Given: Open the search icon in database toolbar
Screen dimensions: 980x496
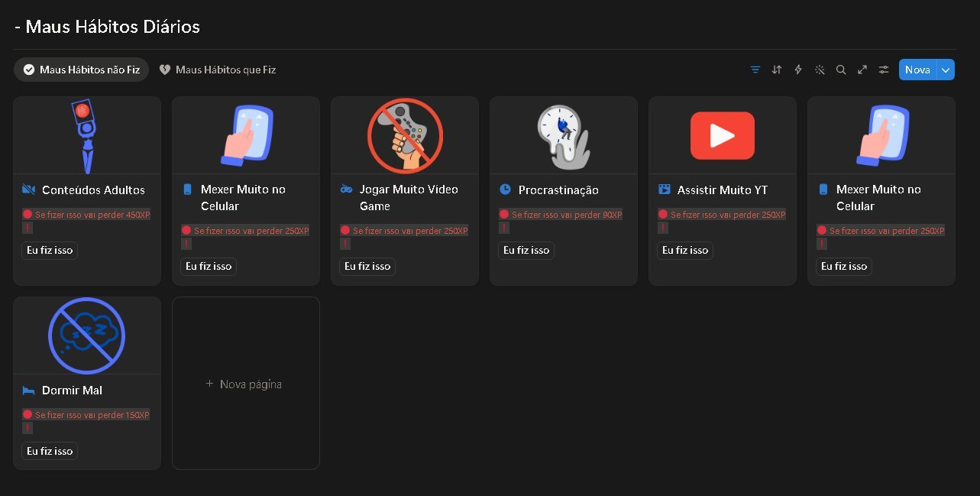Looking at the screenshot, I should [x=841, y=70].
